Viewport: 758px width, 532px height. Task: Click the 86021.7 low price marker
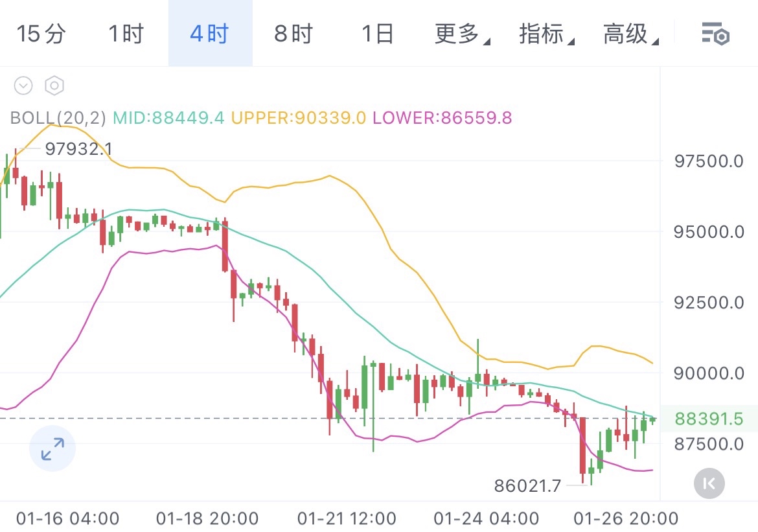[x=527, y=485]
